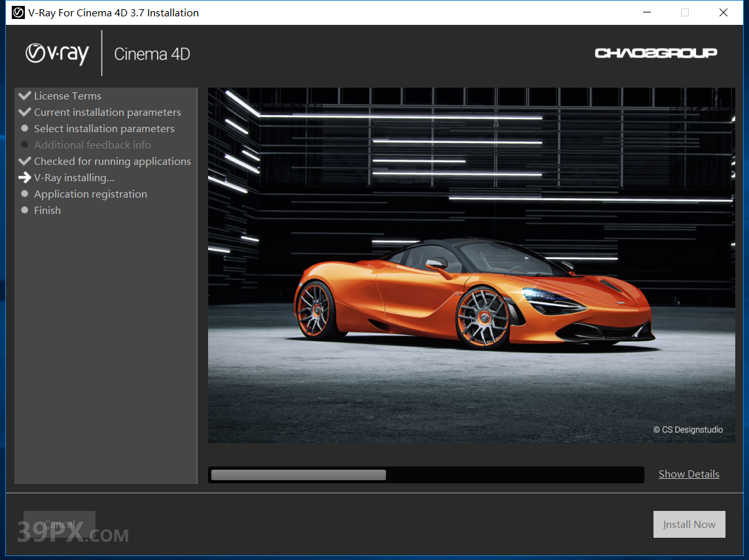Select the Finish step

coord(47,210)
